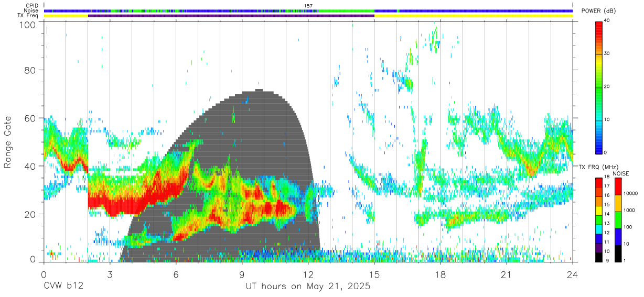Click the purple segment of TX Freq bar
The height and width of the screenshot is (297, 644).
[231, 16]
